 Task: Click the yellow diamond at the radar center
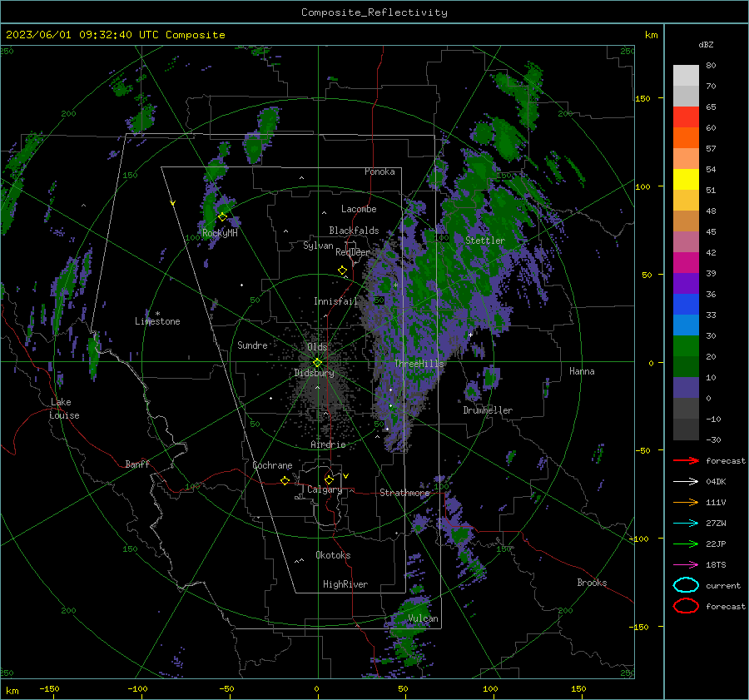(318, 362)
